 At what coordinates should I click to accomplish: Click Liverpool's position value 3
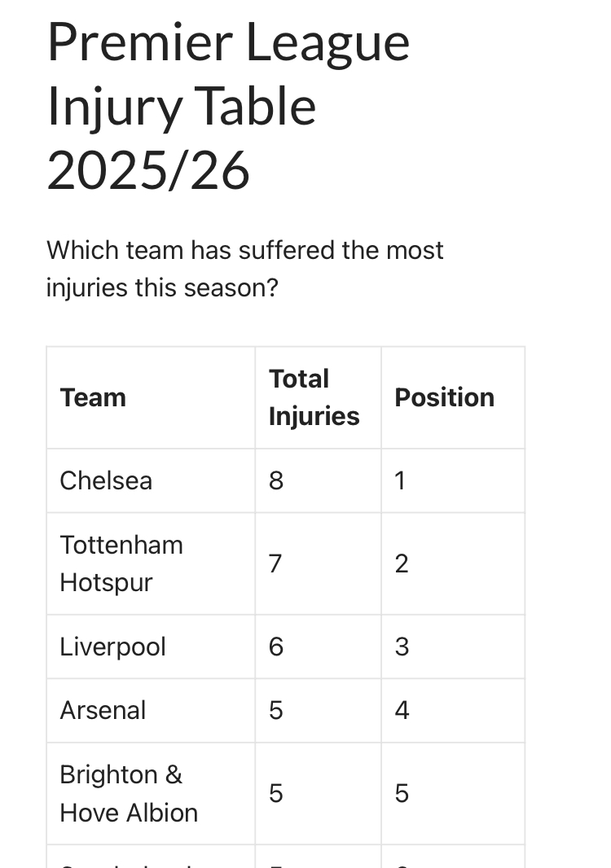click(x=401, y=647)
